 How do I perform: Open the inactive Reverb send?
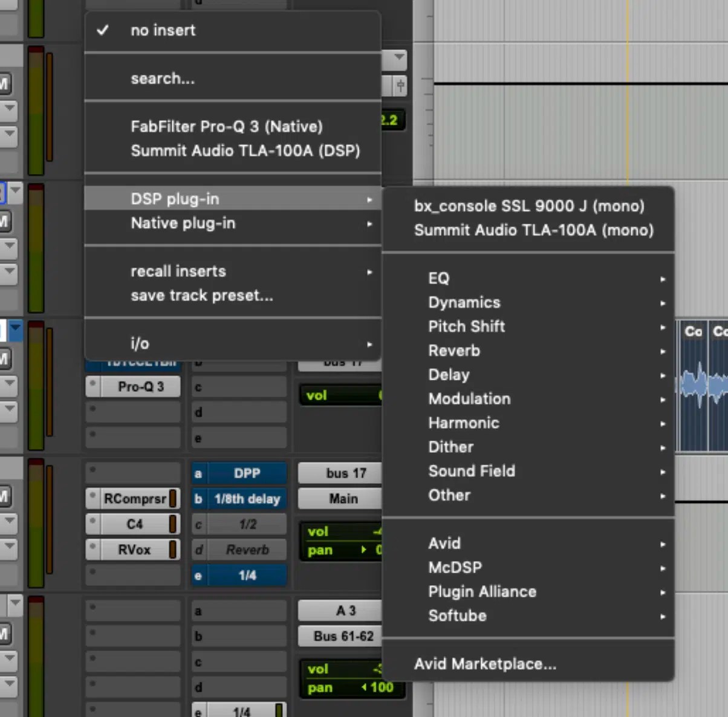coord(247,550)
